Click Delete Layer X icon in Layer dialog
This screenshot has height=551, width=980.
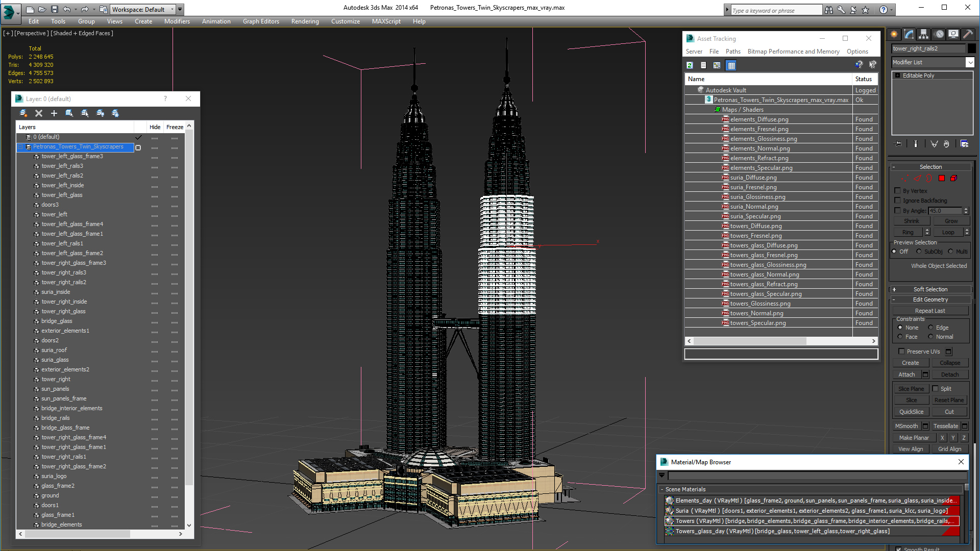38,113
